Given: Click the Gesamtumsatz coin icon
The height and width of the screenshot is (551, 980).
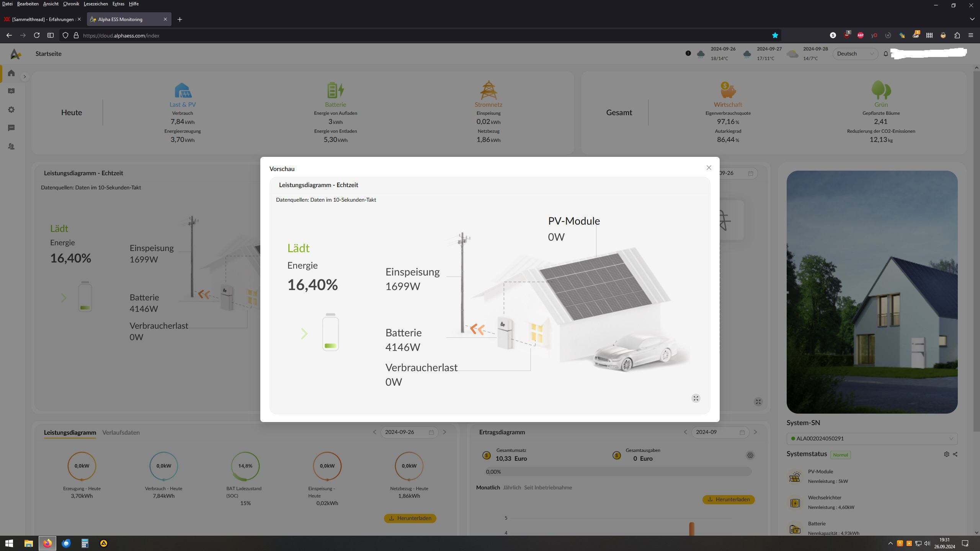Looking at the screenshot, I should (487, 455).
